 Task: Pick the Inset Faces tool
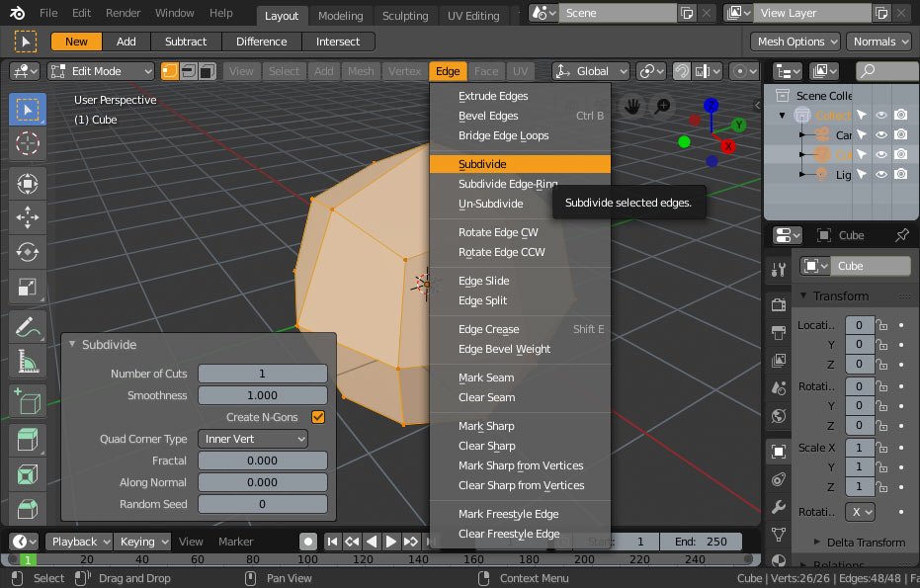coord(27,474)
